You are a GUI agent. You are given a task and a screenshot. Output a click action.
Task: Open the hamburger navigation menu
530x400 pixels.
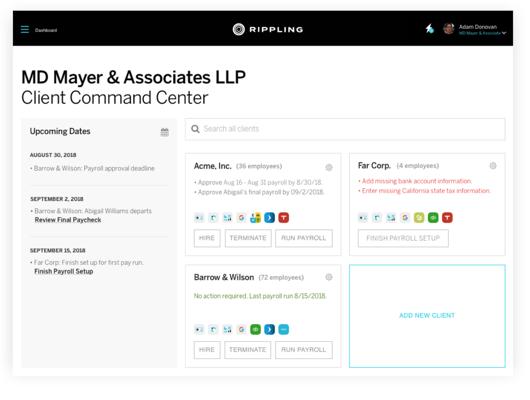pos(25,29)
